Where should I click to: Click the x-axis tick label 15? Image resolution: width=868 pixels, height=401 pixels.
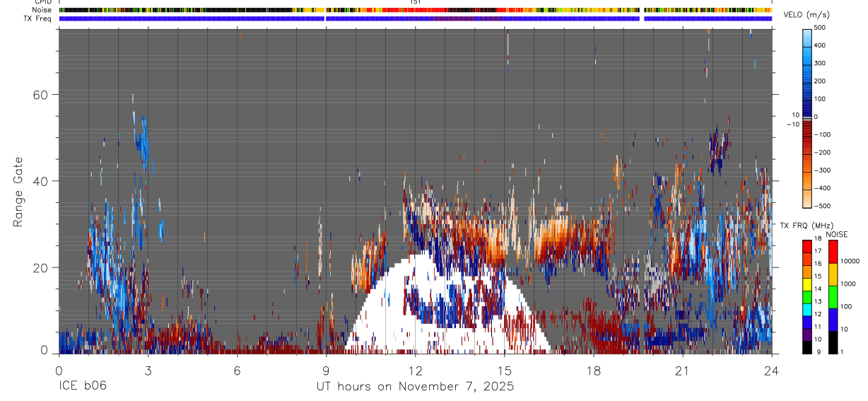tap(505, 371)
